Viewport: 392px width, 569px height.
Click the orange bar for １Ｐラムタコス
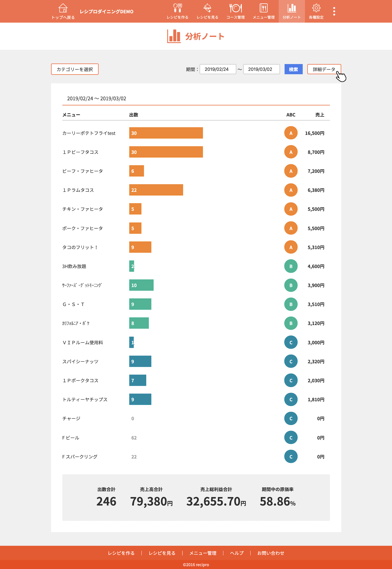(x=156, y=190)
